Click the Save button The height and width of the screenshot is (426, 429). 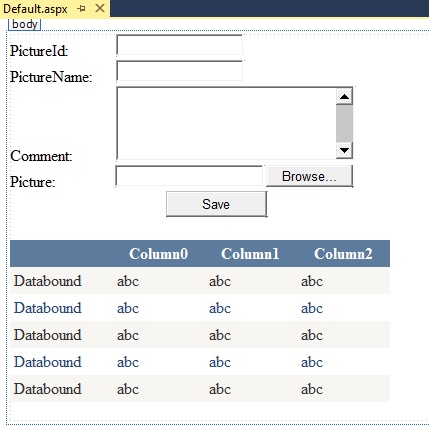[216, 204]
